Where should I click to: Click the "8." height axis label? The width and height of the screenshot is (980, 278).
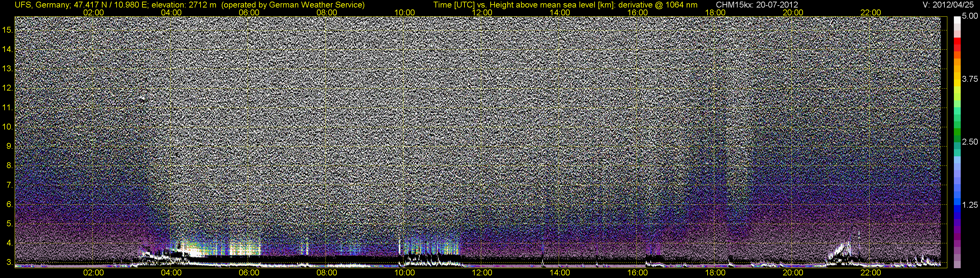pyautogui.click(x=10, y=166)
